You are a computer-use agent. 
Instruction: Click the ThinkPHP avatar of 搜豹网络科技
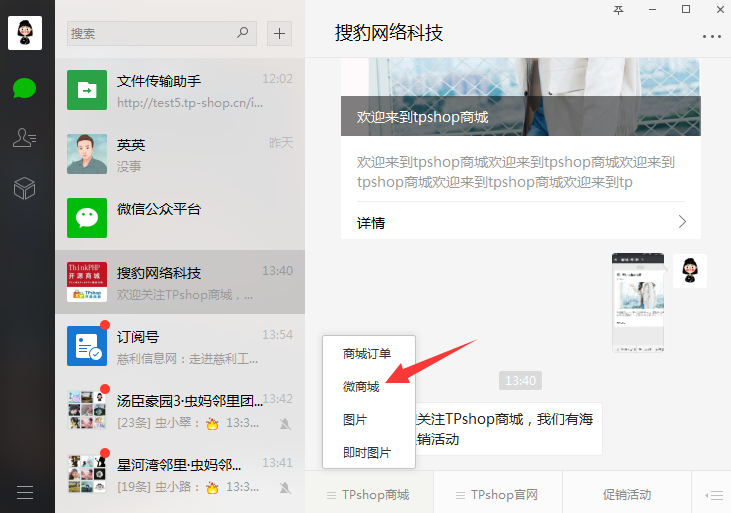point(87,282)
